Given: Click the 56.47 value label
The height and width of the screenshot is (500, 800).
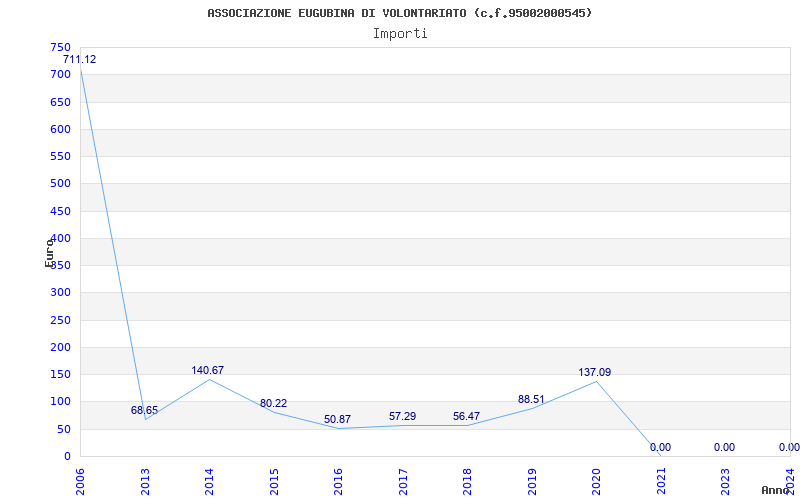Looking at the screenshot, I should pos(466,416).
